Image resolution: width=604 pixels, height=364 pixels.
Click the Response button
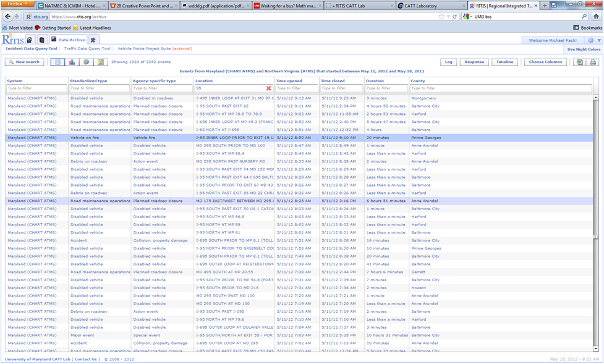coord(474,62)
